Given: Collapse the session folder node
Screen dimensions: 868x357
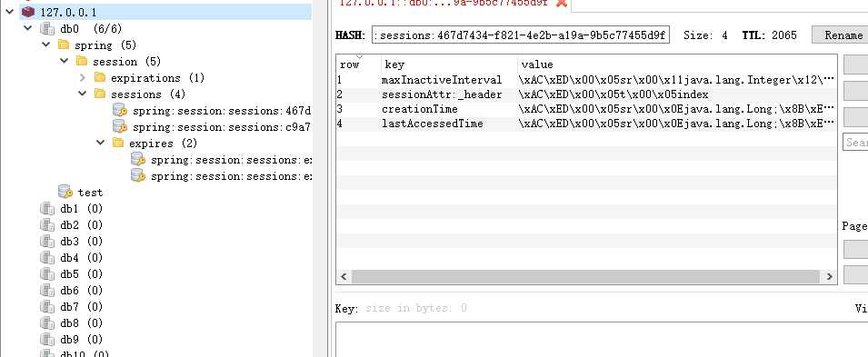Looking at the screenshot, I should click(x=65, y=61).
